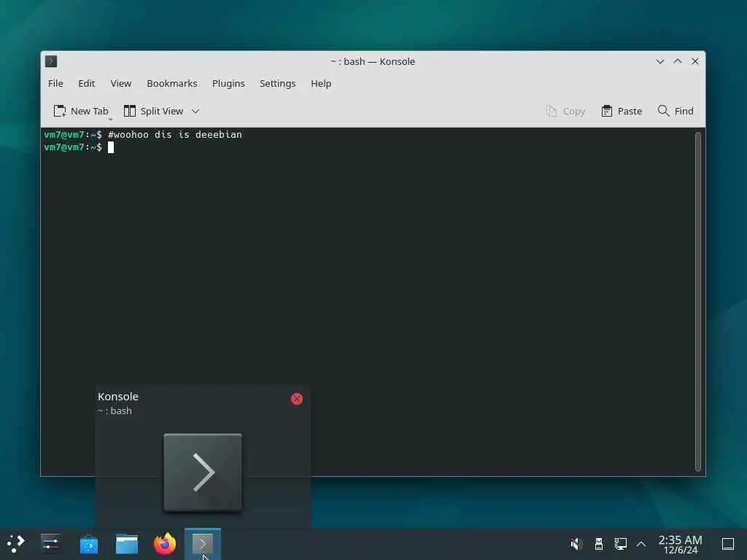
Task: Open Dolphin file manager from taskbar
Action: coord(127,544)
